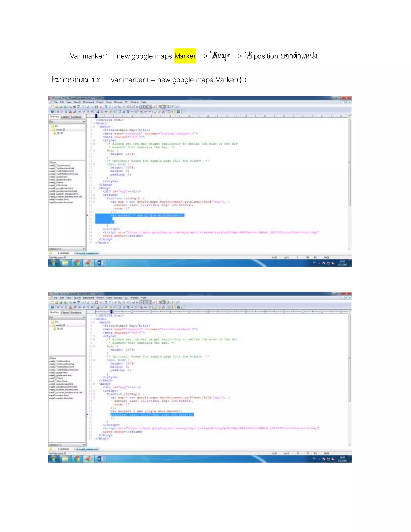Click Find icon in upper EditPlus toolbar
Viewport: 411px width, 532px height.
[115, 107]
